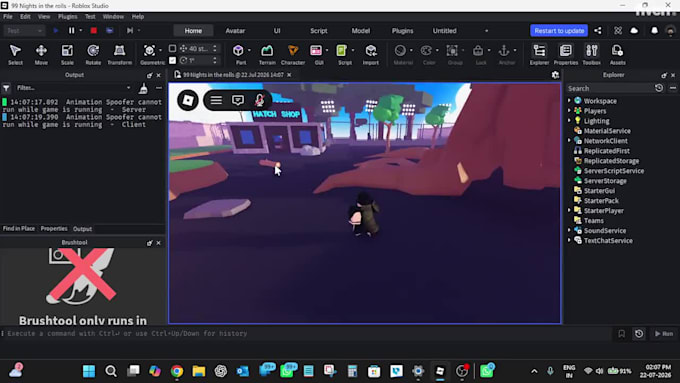Switch to the Find in Place tab

(x=19, y=229)
